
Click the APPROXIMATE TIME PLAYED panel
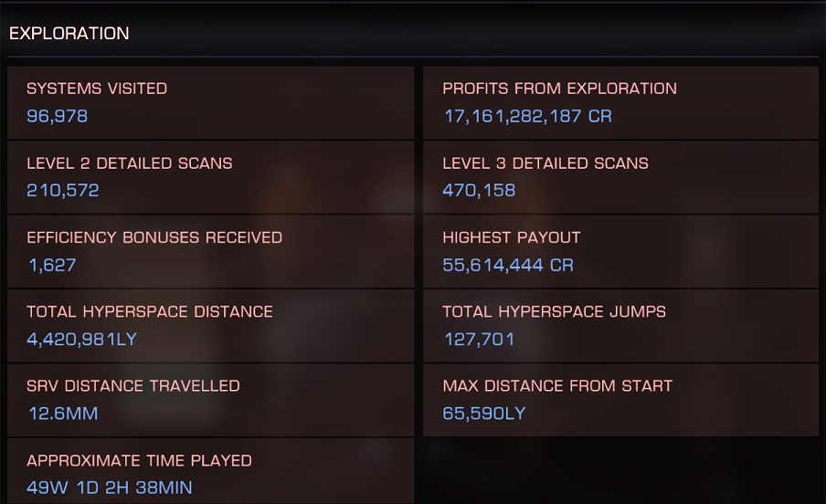pos(211,471)
